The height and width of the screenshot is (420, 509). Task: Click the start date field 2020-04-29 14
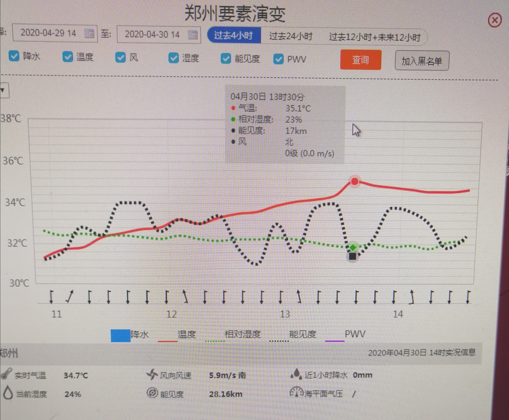49,33
